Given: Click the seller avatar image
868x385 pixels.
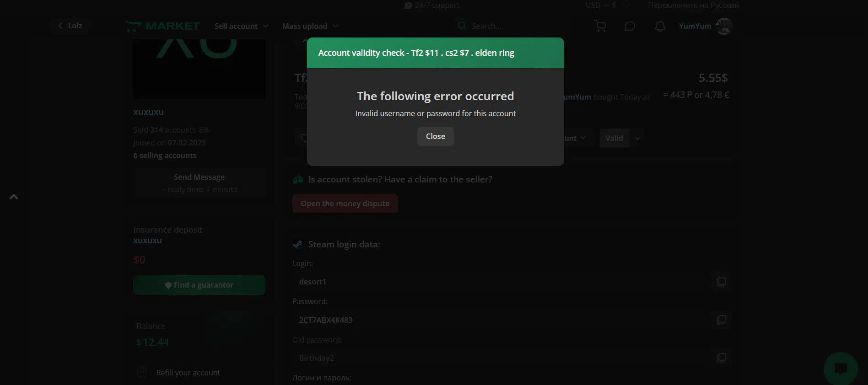Looking at the screenshot, I should coord(199,69).
